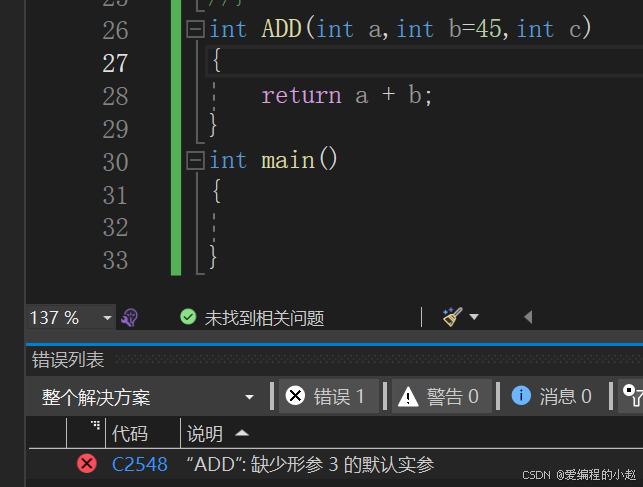This screenshot has height=487, width=643.
Task: Click the left scroll arrow of the editor
Action: [528, 317]
